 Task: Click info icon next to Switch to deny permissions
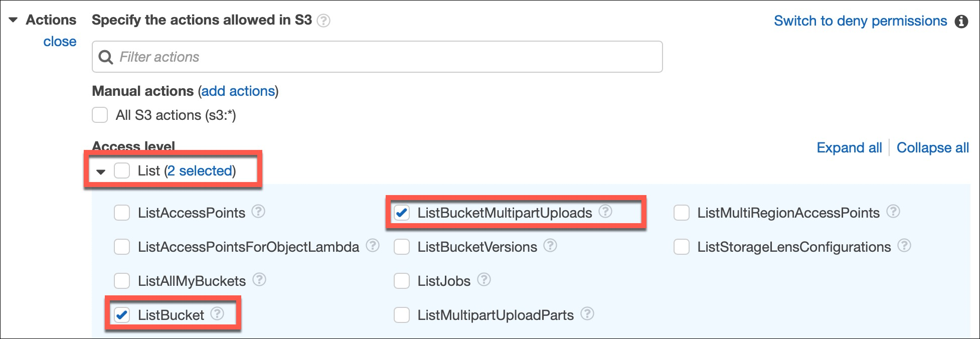(961, 22)
